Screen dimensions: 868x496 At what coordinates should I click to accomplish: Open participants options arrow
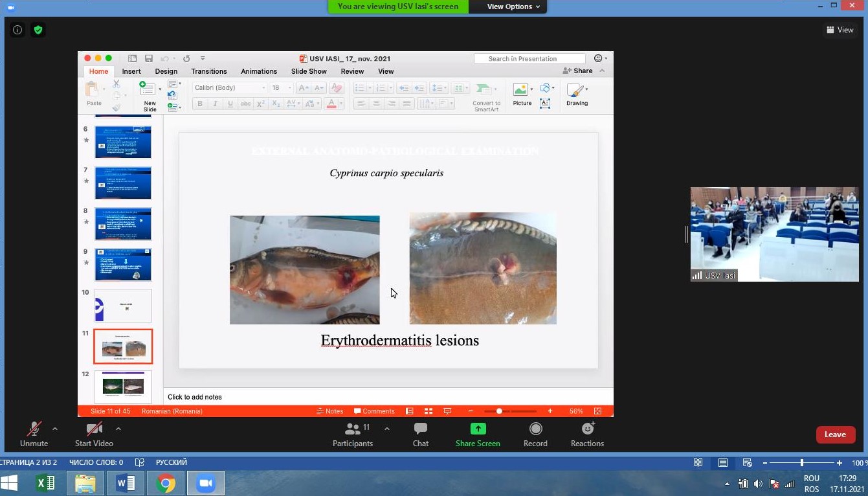(x=387, y=429)
